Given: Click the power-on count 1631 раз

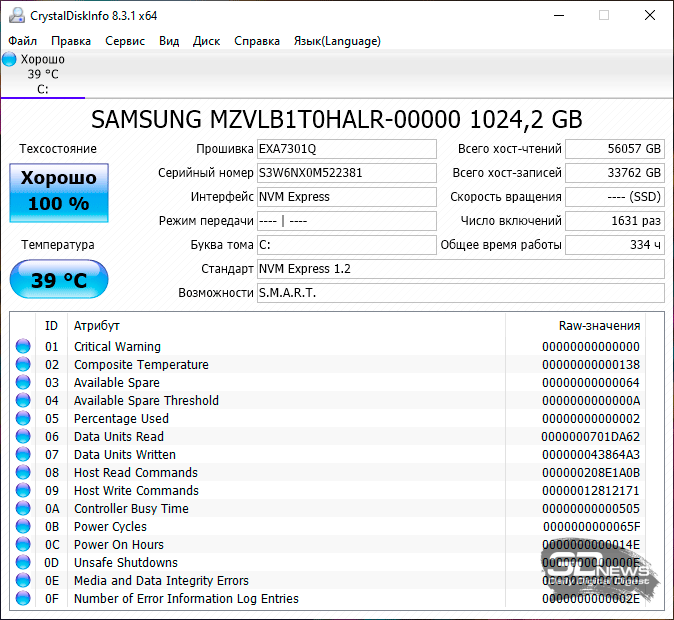Looking at the screenshot, I should (615, 221).
